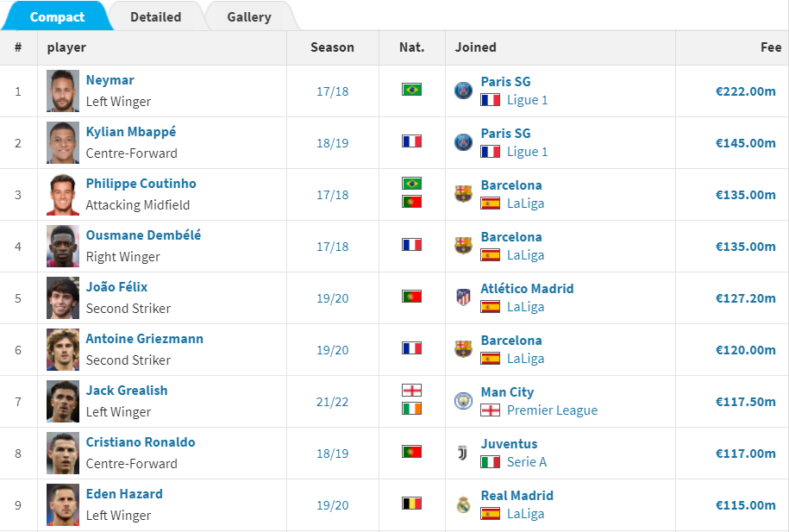
Task: Click the €222.00m fee link for Neymar
Action: point(745,91)
